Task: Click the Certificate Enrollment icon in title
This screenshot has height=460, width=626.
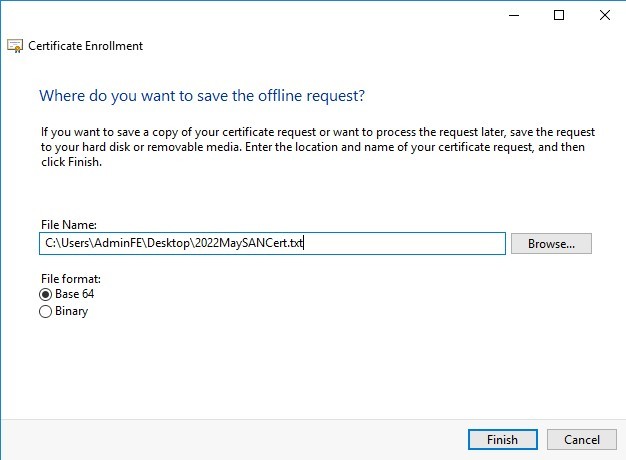Action: tap(15, 46)
